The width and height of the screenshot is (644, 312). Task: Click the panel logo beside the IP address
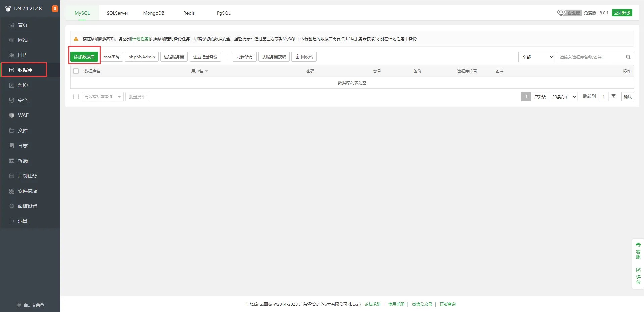pos(8,9)
